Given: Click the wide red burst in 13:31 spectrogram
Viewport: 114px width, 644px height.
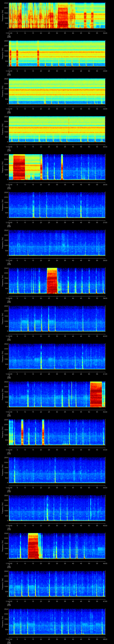Looking at the screenshot, I should click(x=63, y=17).
